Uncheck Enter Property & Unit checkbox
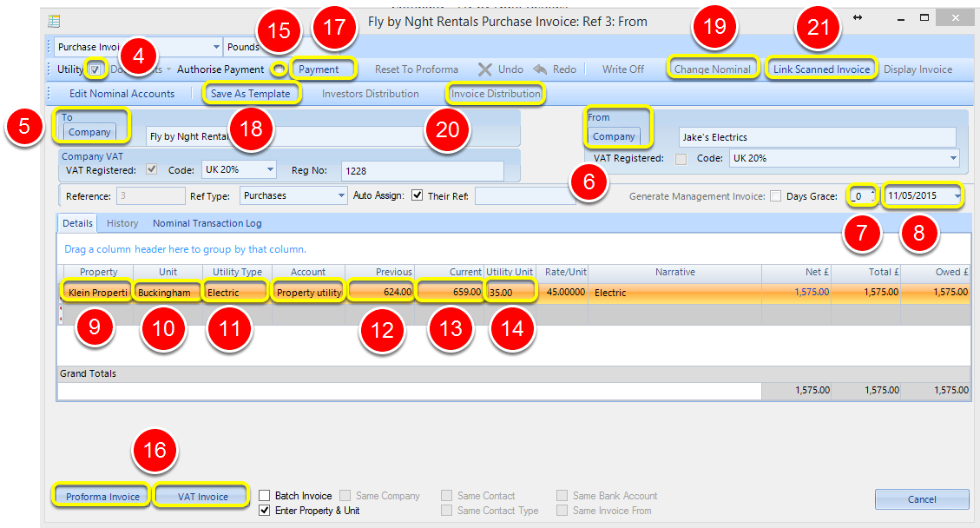The image size is (980, 528). tap(265, 511)
